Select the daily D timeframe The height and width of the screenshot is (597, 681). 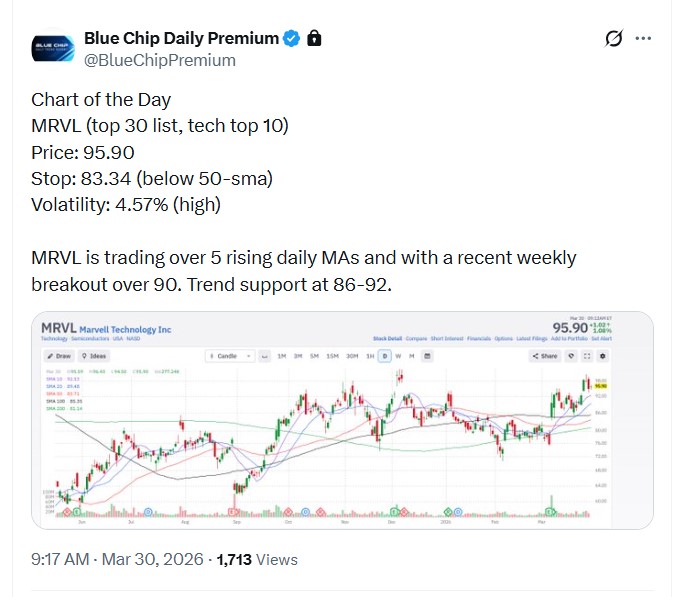383,355
